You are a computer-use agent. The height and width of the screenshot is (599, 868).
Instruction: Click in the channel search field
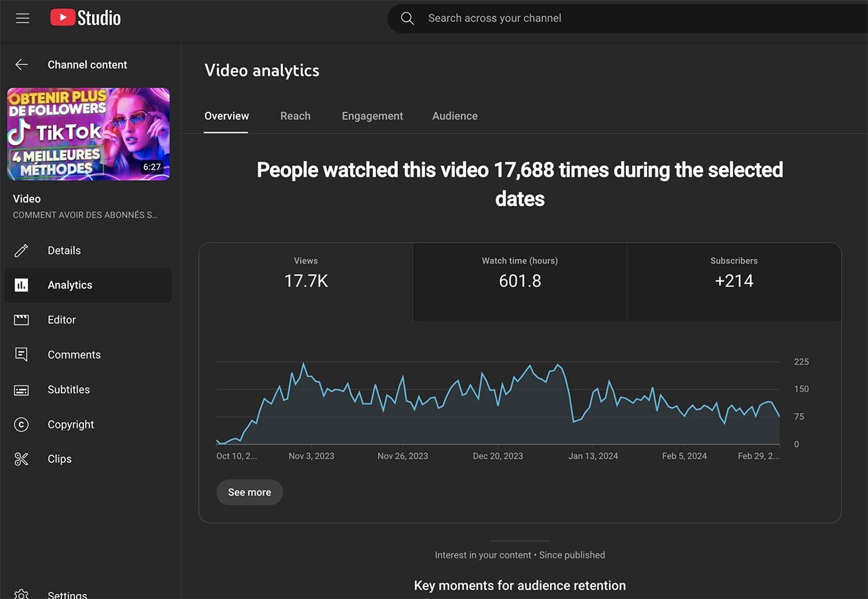[x=610, y=18]
